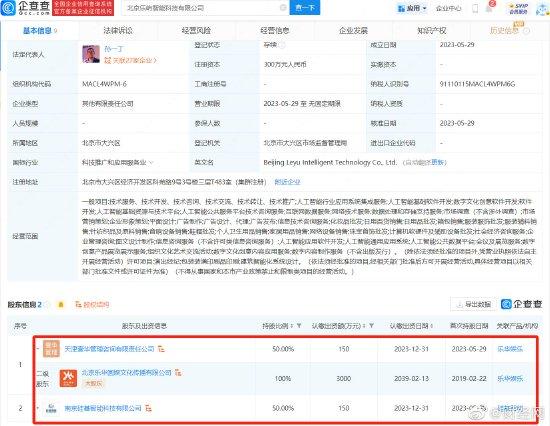Image resolution: width=550 pixels, height=426 pixels.
Task: Show info tooltip next to 存续 status
Action: coord(282,45)
